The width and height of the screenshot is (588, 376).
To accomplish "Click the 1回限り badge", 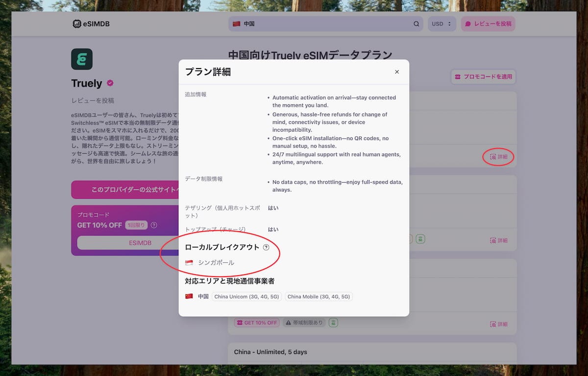I will click(x=136, y=225).
